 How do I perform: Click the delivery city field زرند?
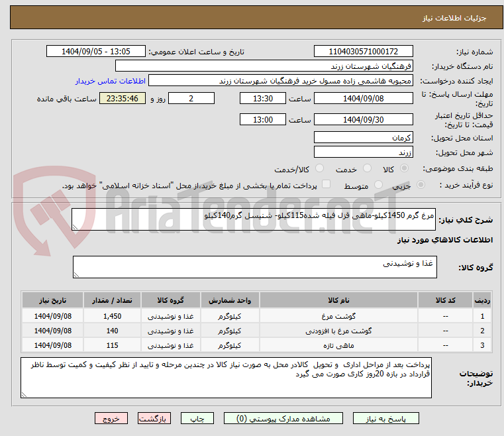[x=363, y=152]
